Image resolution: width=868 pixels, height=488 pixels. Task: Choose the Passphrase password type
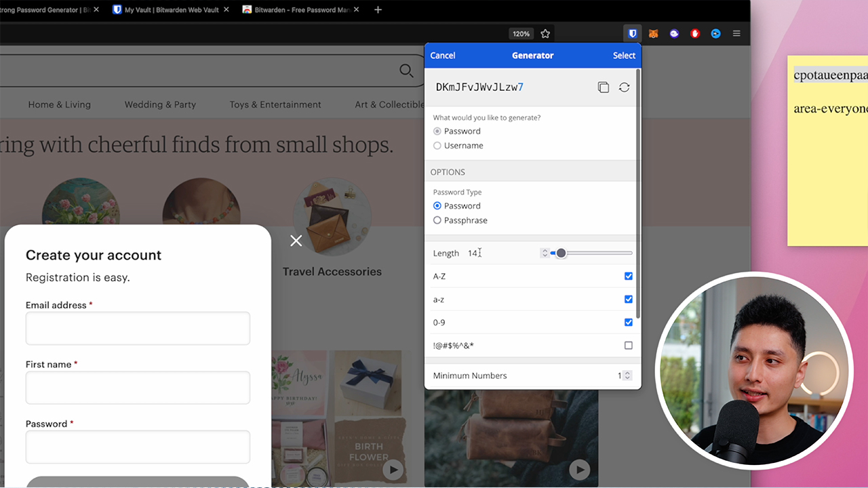tap(437, 220)
